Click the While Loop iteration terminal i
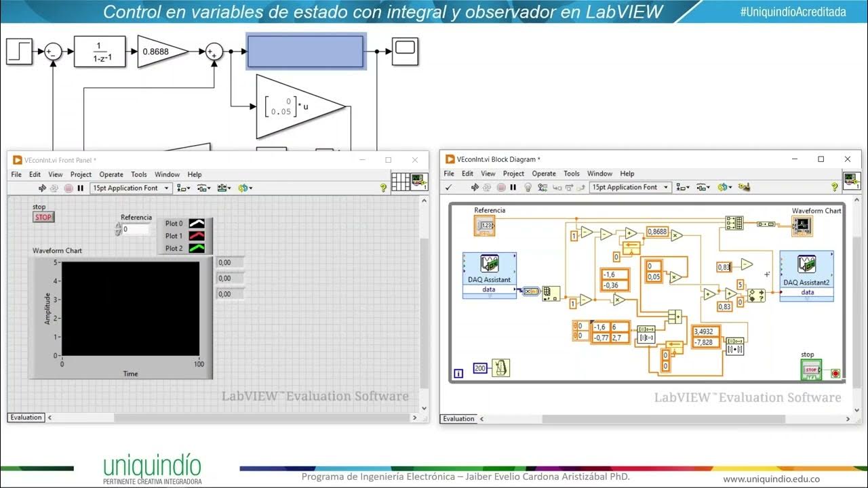Image resolution: width=868 pixels, height=488 pixels. coord(459,373)
